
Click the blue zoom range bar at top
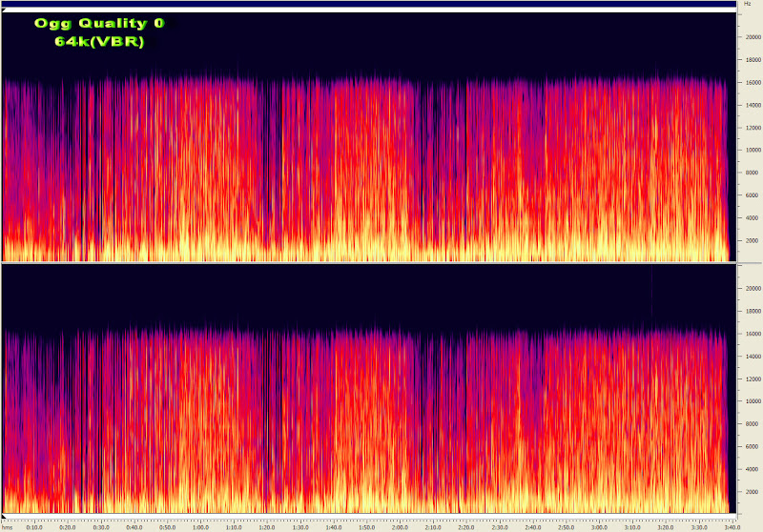coord(368,4)
